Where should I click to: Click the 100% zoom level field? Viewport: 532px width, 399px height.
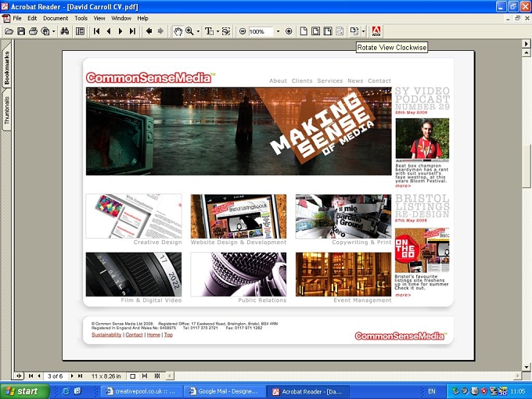click(x=261, y=31)
